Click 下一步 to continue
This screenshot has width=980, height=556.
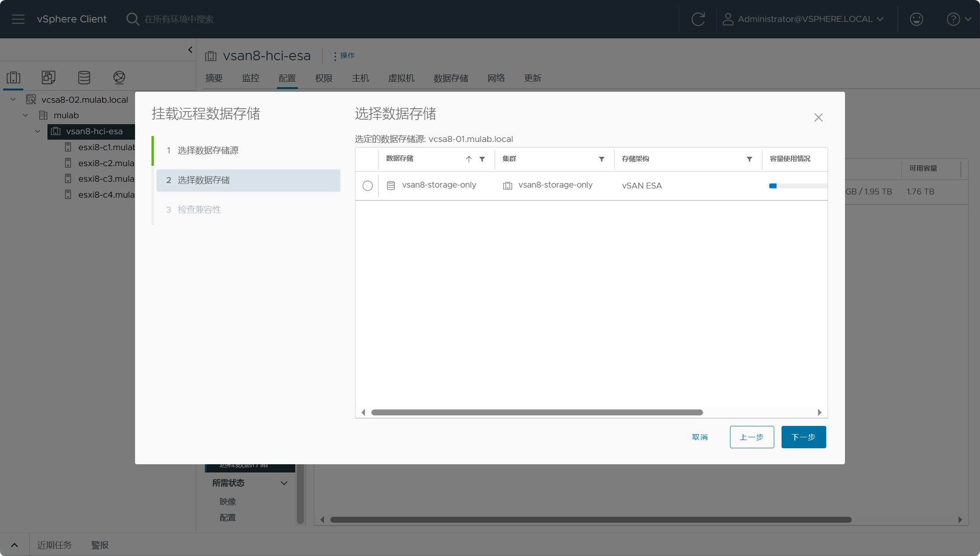coord(804,437)
